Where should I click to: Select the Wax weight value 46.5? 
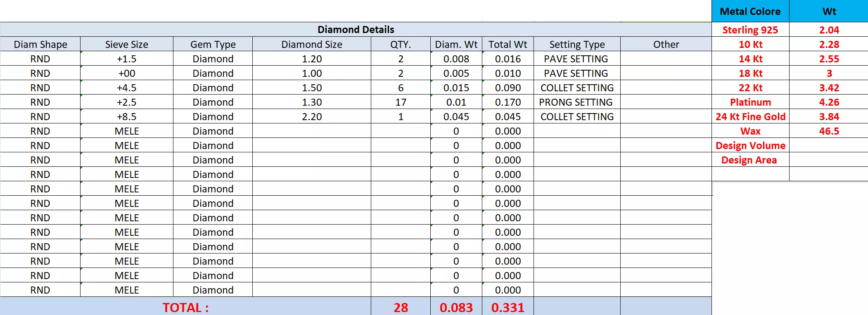[829, 131]
